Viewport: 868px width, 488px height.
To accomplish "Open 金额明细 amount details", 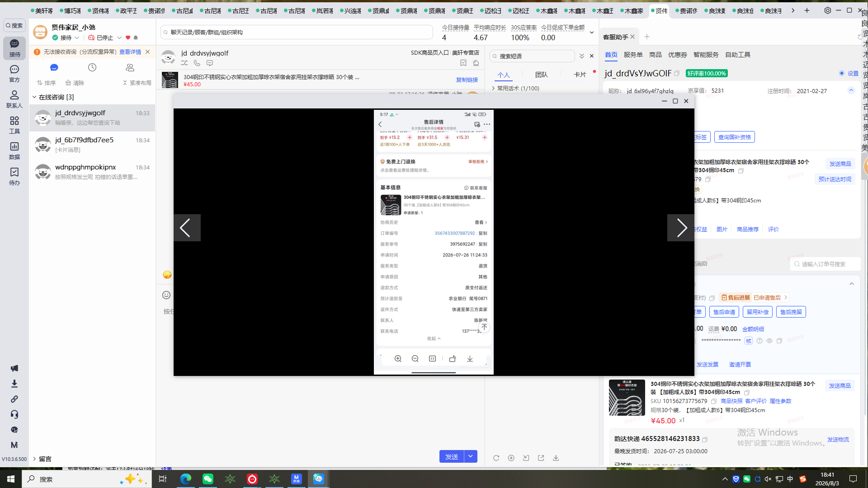I will (753, 329).
